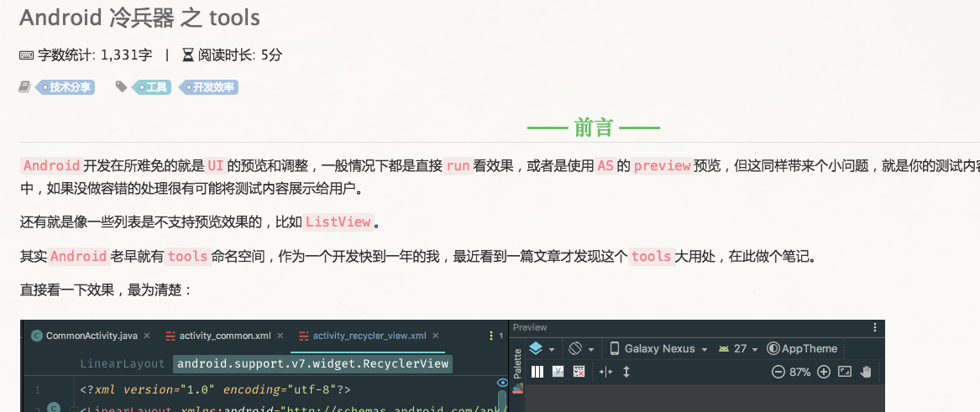Open the Palette side tab
Viewport: 980px width, 412px height.
[x=517, y=364]
